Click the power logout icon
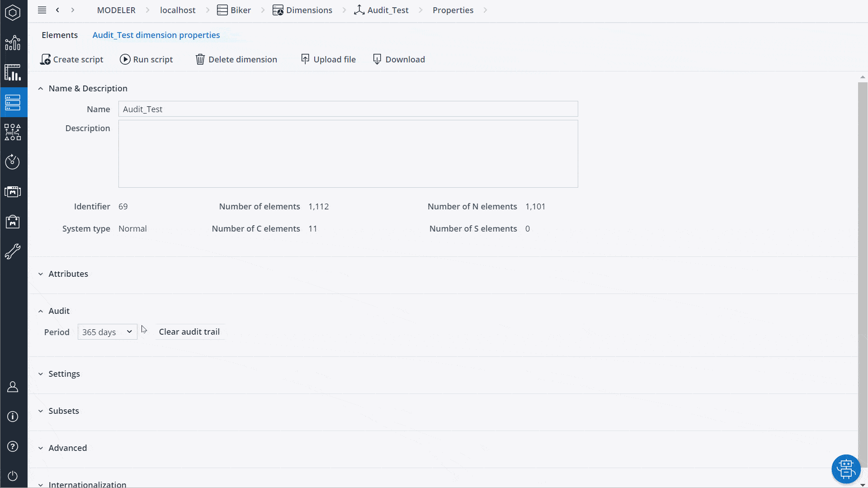 (x=13, y=476)
